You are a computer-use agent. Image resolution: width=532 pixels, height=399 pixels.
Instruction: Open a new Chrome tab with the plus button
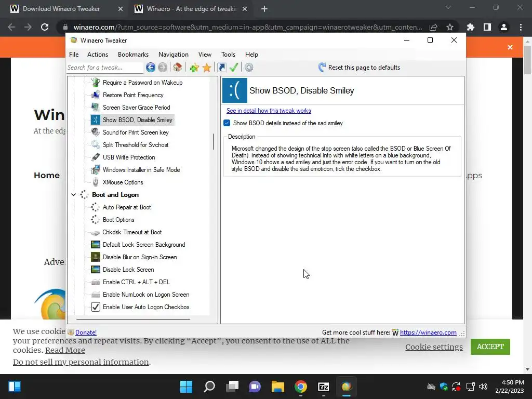tap(264, 9)
